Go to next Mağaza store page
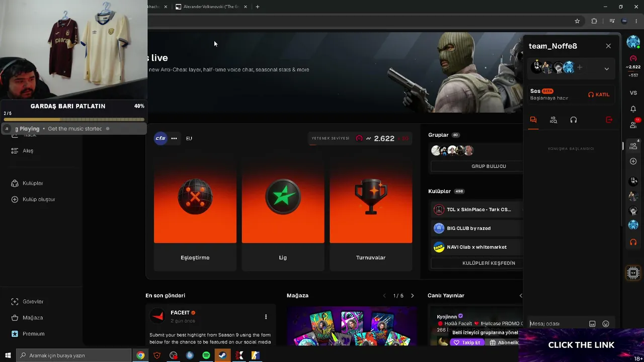Viewport: 644px width, 362px height. [412, 296]
